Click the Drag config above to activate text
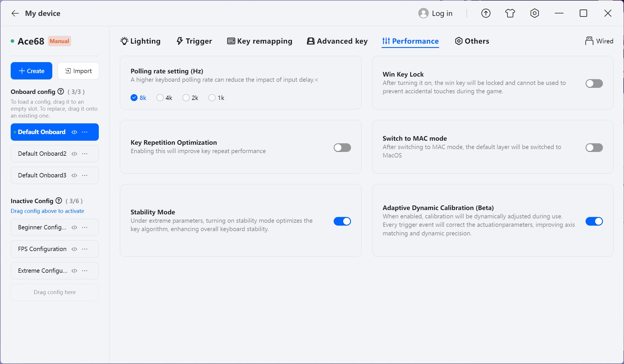Viewport: 624px width, 364px height. tap(47, 211)
